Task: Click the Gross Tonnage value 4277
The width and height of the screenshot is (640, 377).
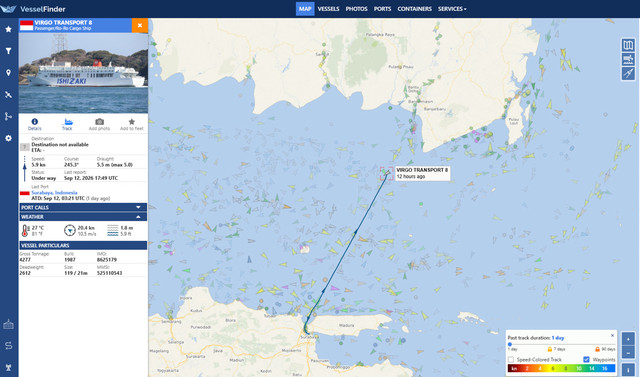Action: (25, 259)
